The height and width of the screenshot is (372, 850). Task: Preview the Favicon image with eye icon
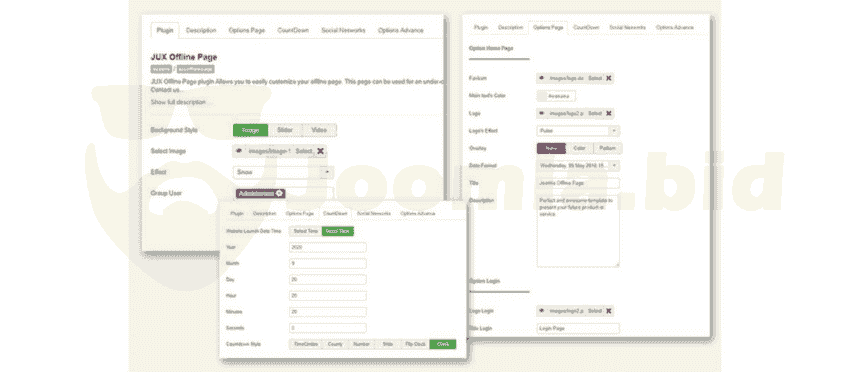point(542,78)
